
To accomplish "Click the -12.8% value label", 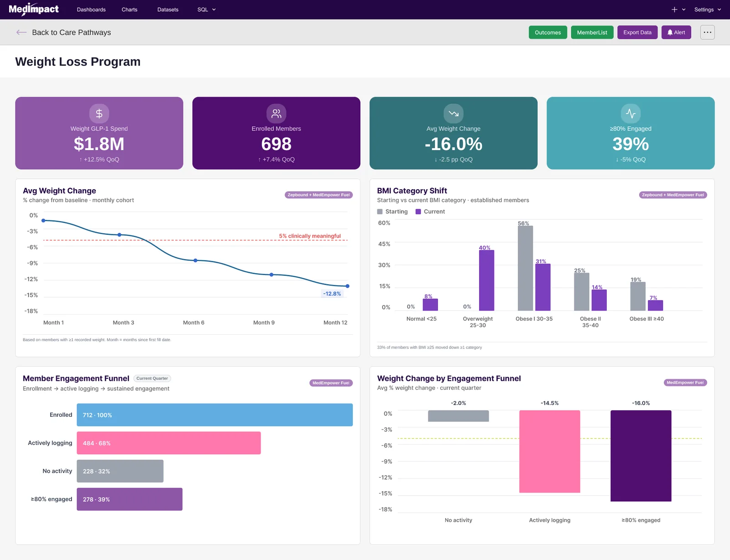I will coord(332,294).
